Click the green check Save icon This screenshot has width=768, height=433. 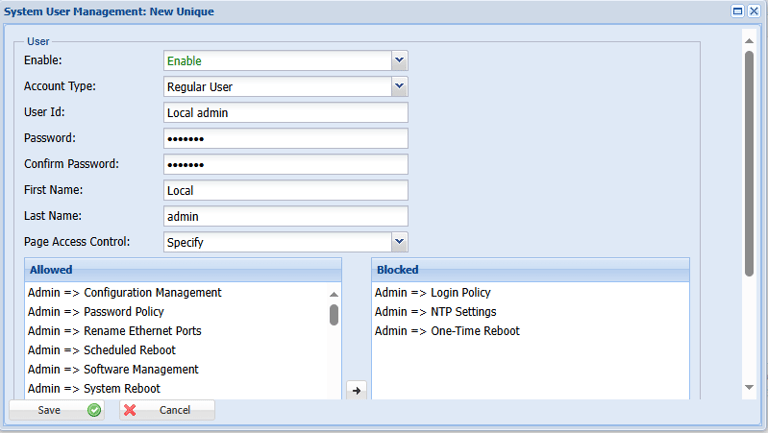[x=94, y=410]
